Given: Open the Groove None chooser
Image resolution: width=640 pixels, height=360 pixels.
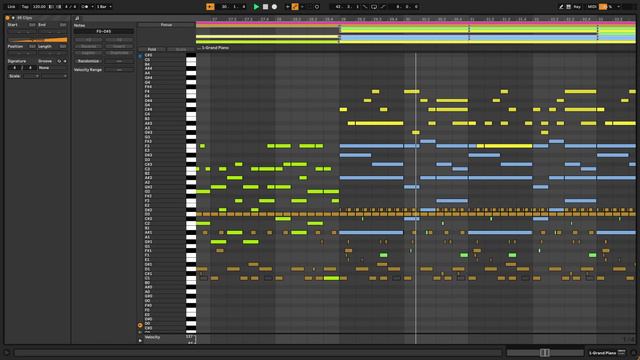Looking at the screenshot, I should point(52,68).
